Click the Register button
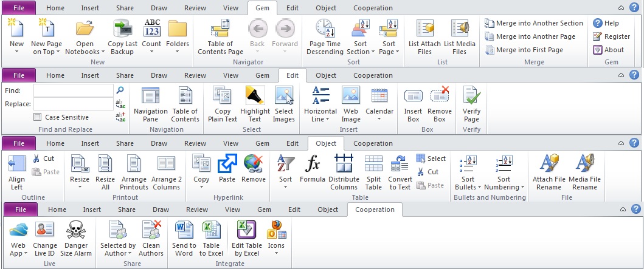Viewport: 644px width, 269px height. coord(611,36)
